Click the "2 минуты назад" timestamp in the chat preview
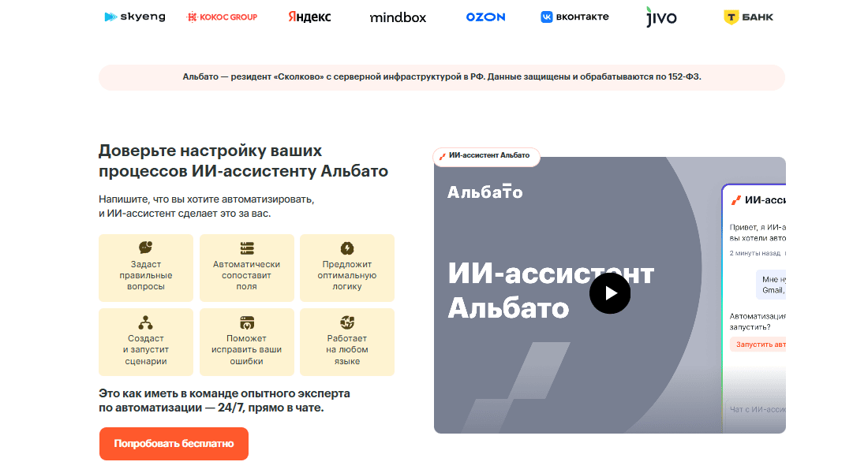 pyautogui.click(x=754, y=253)
